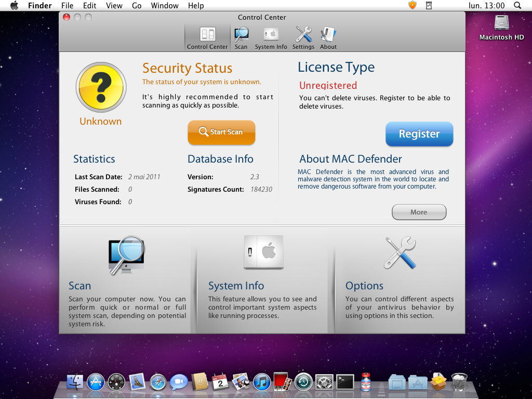The width and height of the screenshot is (532, 399).
Task: Select the Control Center toolbar tab
Action: pyautogui.click(x=207, y=38)
